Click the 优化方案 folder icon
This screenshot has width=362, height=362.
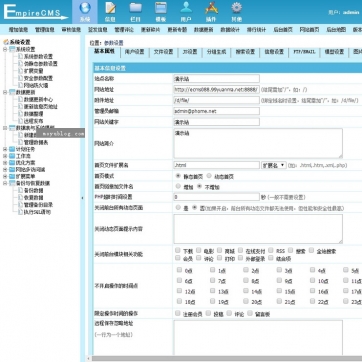point(12,163)
